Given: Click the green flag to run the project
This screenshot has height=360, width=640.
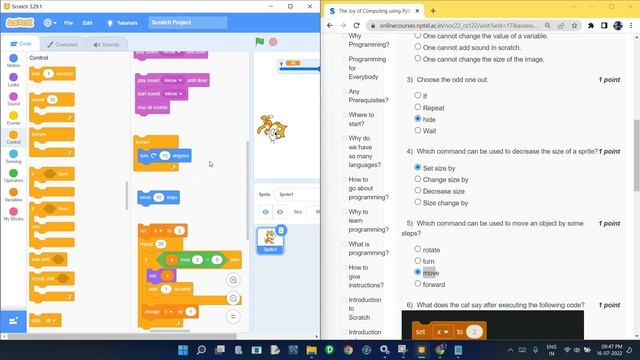Looking at the screenshot, I should coord(260,42).
